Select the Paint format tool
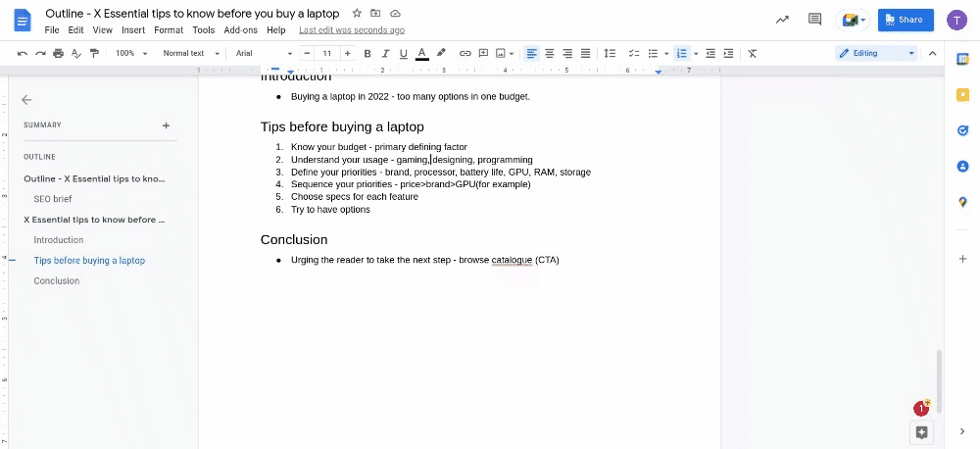 click(94, 54)
